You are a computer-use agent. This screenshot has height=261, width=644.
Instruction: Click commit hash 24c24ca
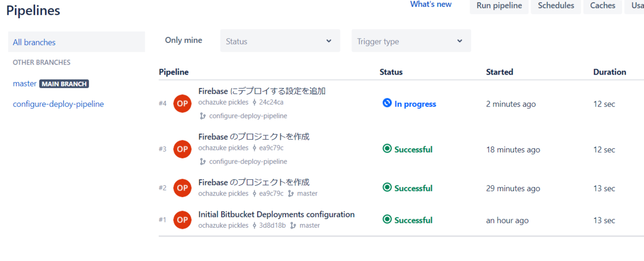coord(272,102)
